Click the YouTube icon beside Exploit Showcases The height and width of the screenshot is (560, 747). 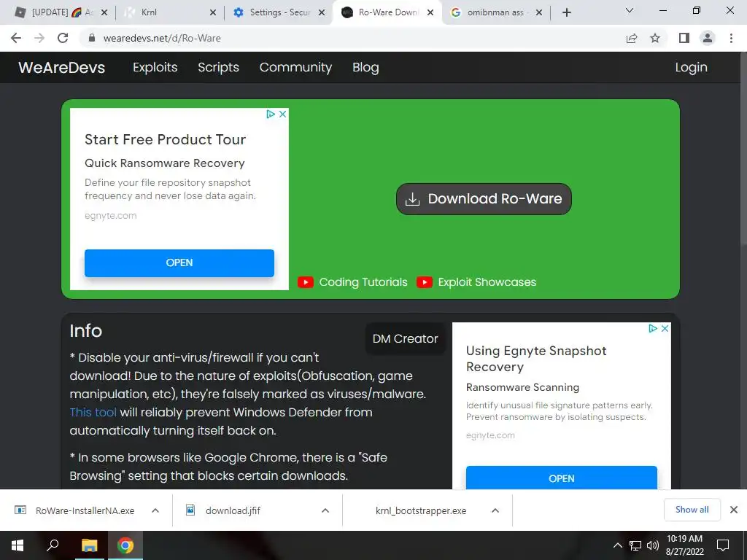(424, 282)
